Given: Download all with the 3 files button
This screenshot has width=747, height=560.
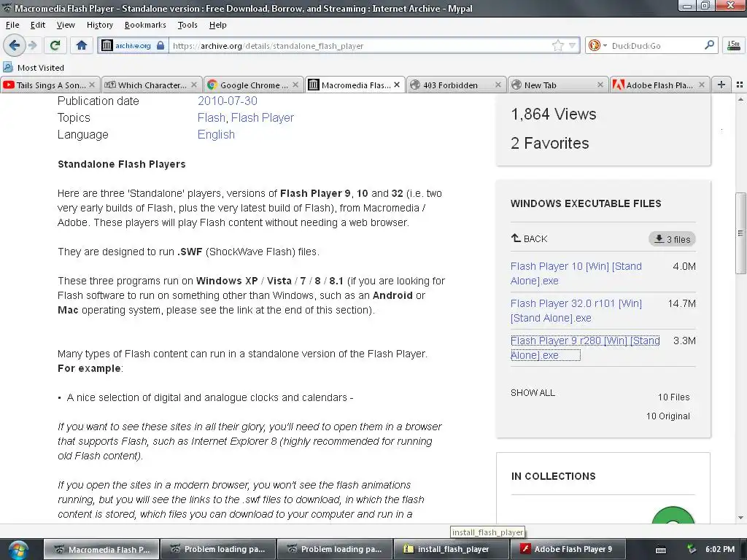Looking at the screenshot, I should tap(672, 239).
